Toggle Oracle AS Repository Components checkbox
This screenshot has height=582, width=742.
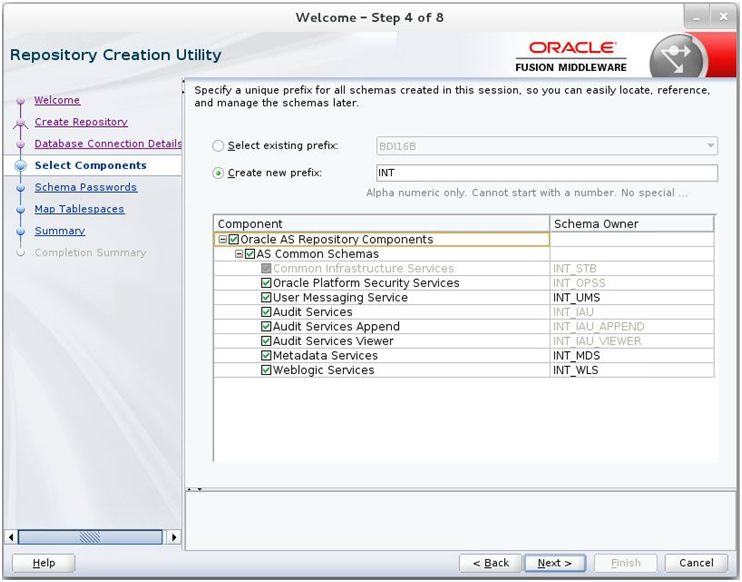pyautogui.click(x=233, y=239)
